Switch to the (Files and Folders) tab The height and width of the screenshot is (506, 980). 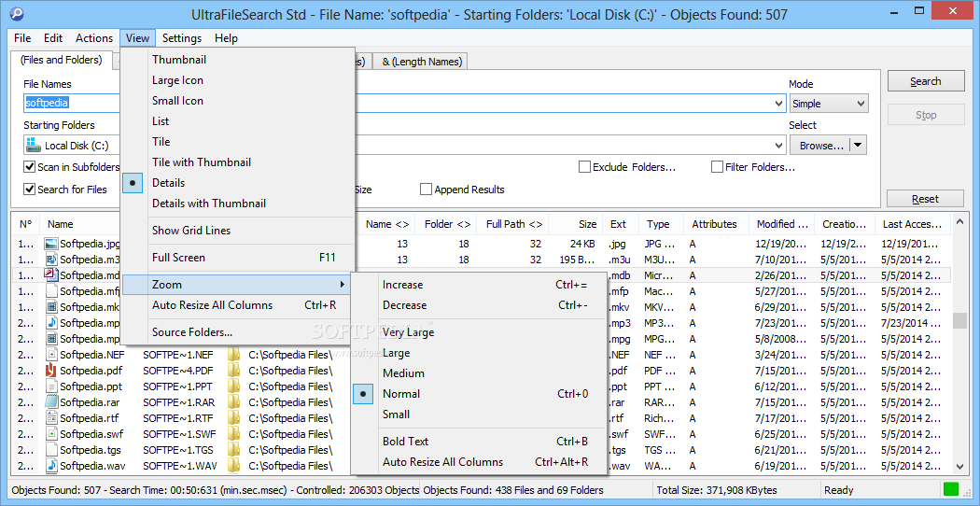(x=62, y=61)
